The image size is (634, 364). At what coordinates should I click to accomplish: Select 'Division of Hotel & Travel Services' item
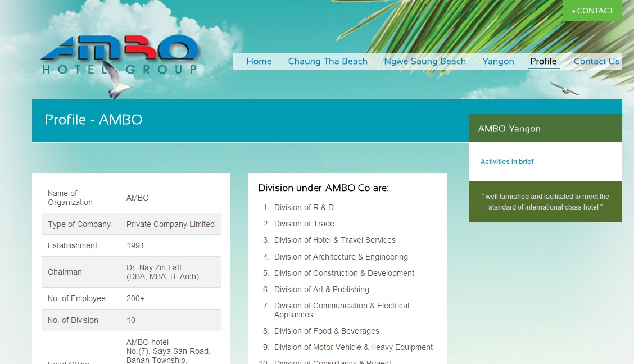click(x=335, y=240)
